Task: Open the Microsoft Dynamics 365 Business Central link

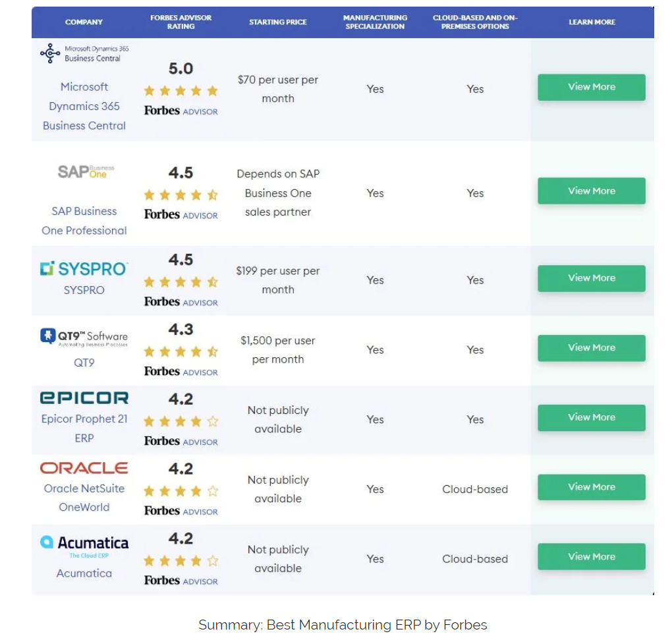Action: 84,106
